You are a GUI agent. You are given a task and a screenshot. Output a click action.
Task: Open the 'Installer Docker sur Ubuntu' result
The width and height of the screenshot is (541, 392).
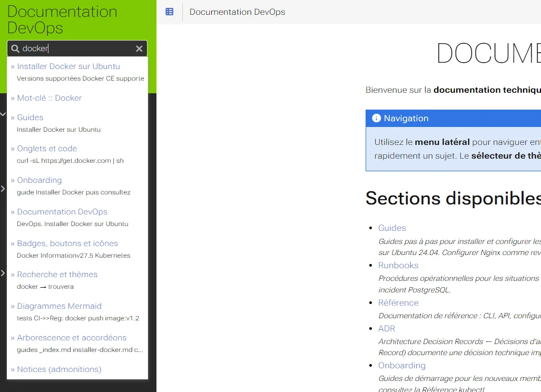(x=68, y=66)
